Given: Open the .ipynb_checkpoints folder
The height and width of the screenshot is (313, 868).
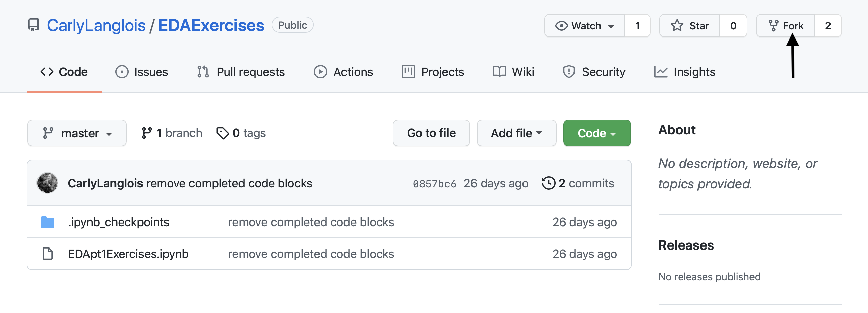Looking at the screenshot, I should (119, 222).
